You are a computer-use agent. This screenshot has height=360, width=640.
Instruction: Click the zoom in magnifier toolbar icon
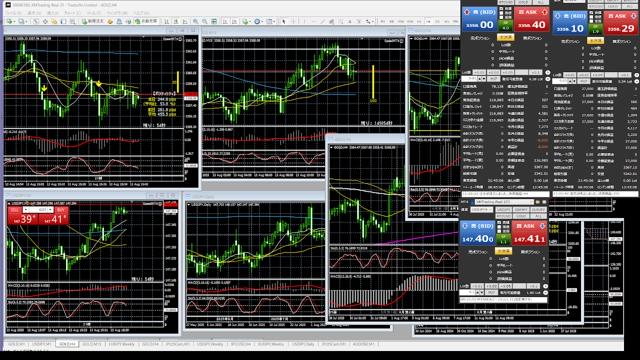(x=196, y=21)
